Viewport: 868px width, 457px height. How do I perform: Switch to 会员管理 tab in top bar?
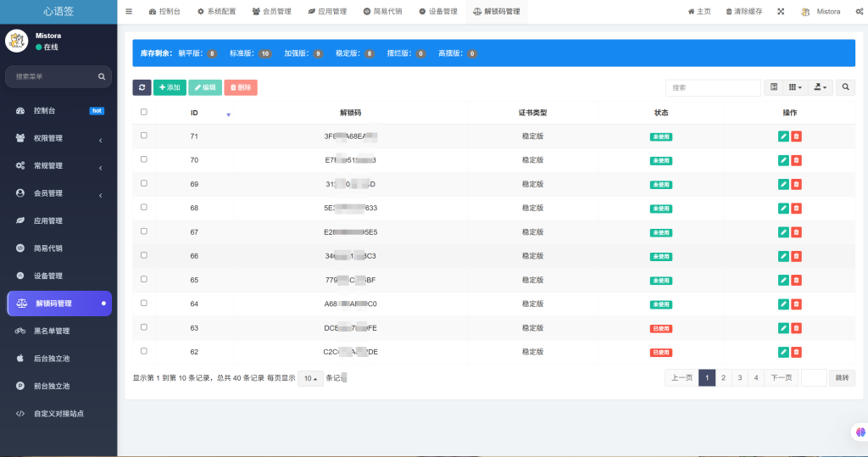click(x=272, y=11)
